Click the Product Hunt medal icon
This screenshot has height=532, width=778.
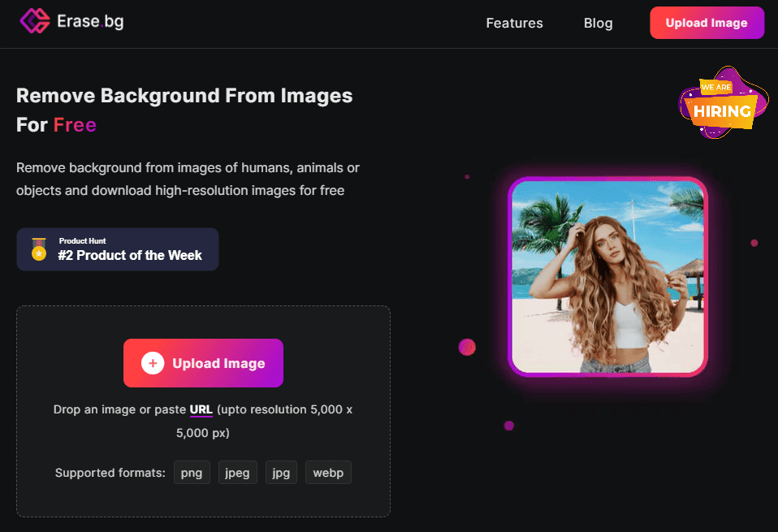point(39,249)
